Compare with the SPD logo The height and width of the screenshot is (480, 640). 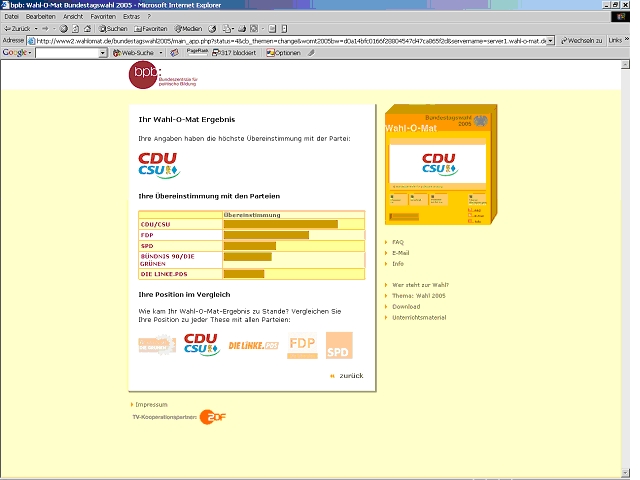(x=339, y=346)
